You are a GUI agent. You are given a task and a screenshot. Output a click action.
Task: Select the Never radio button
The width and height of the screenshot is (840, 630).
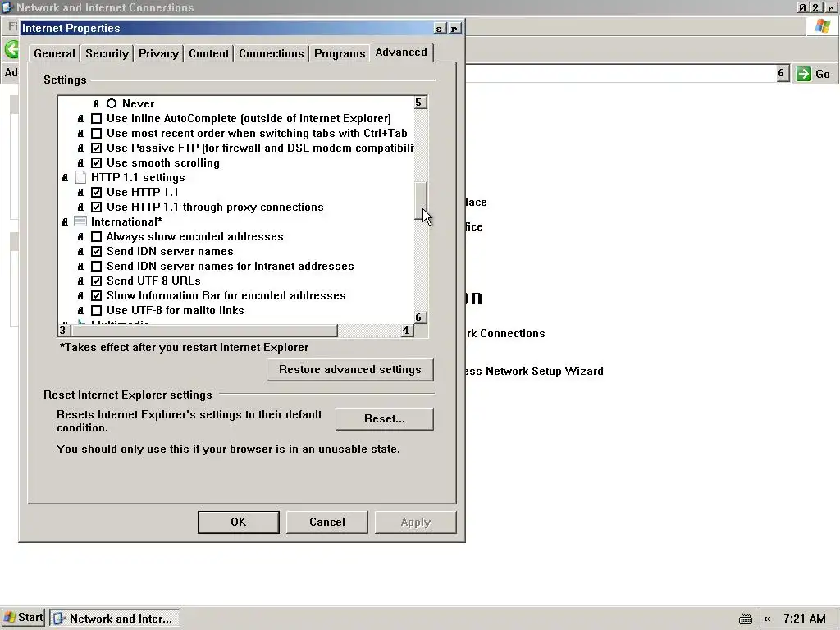click(112, 103)
